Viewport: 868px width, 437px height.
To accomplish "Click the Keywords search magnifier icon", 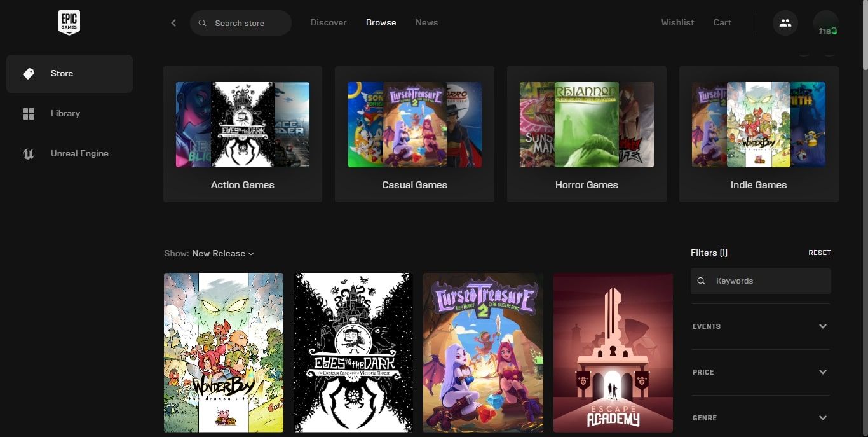I will [x=702, y=281].
